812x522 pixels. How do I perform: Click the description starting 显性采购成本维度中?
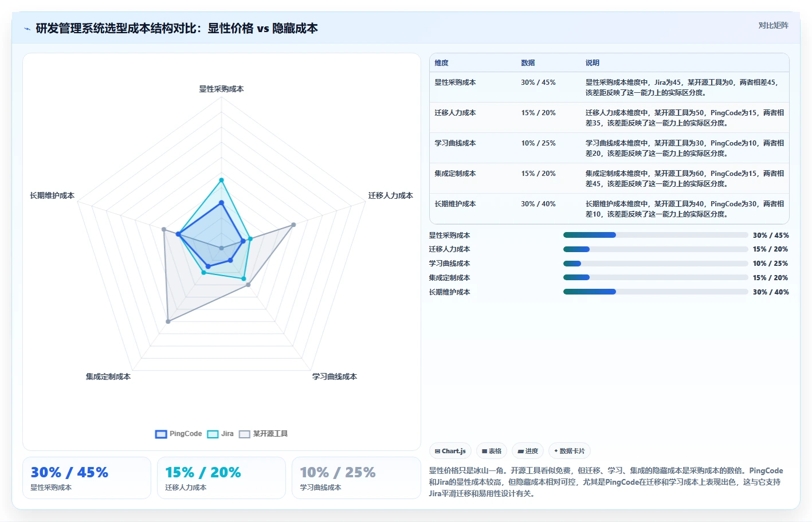682,88
